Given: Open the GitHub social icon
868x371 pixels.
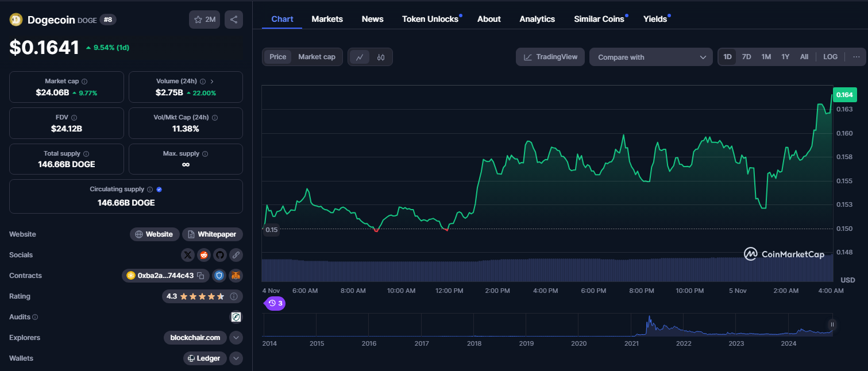Looking at the screenshot, I should click(x=220, y=255).
